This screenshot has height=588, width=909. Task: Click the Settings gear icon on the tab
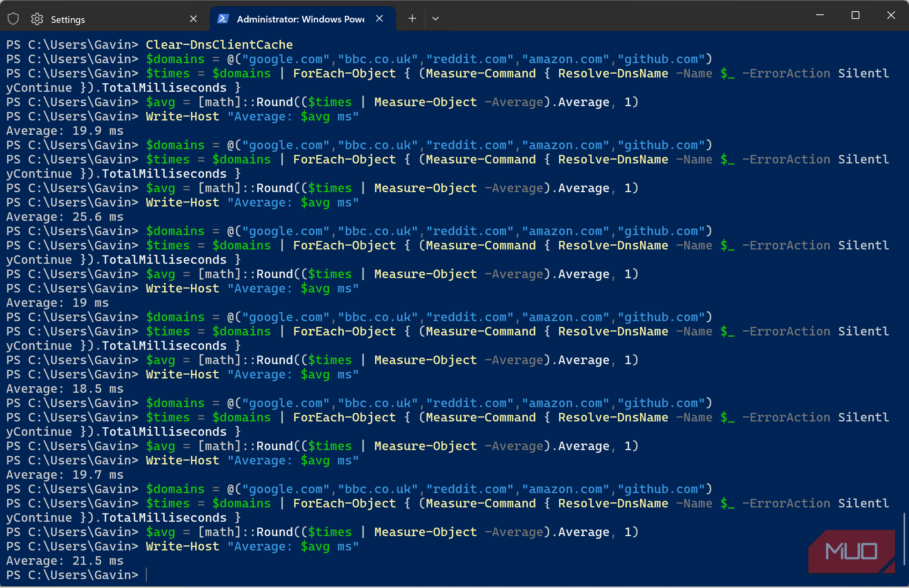37,19
